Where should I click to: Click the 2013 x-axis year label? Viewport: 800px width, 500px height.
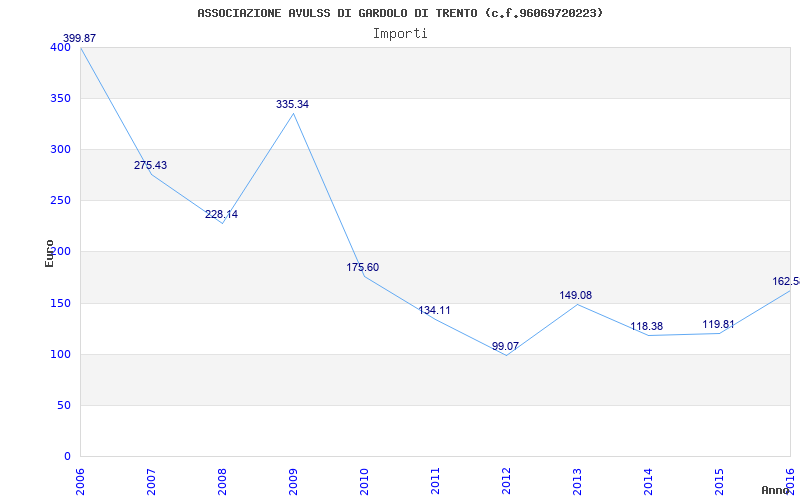coord(577,481)
